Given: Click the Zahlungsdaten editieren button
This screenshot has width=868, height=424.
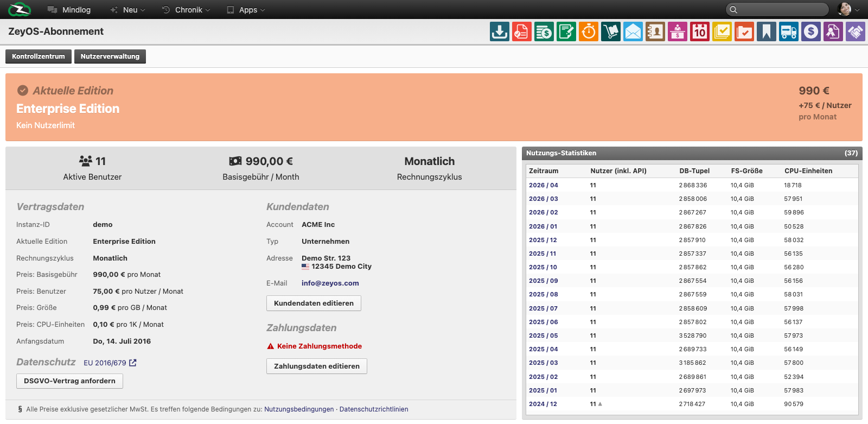Looking at the screenshot, I should pos(317,366).
